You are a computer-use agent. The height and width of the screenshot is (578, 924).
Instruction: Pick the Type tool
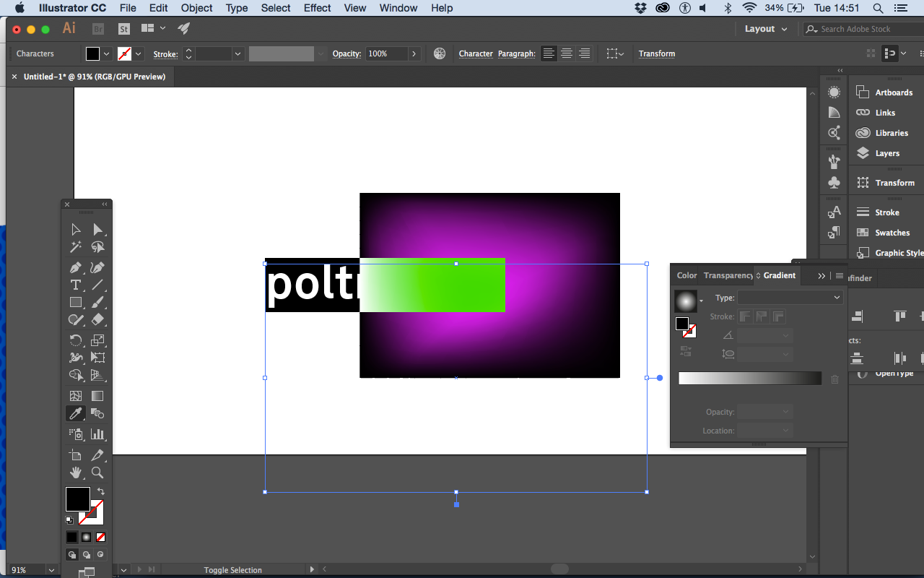(76, 285)
